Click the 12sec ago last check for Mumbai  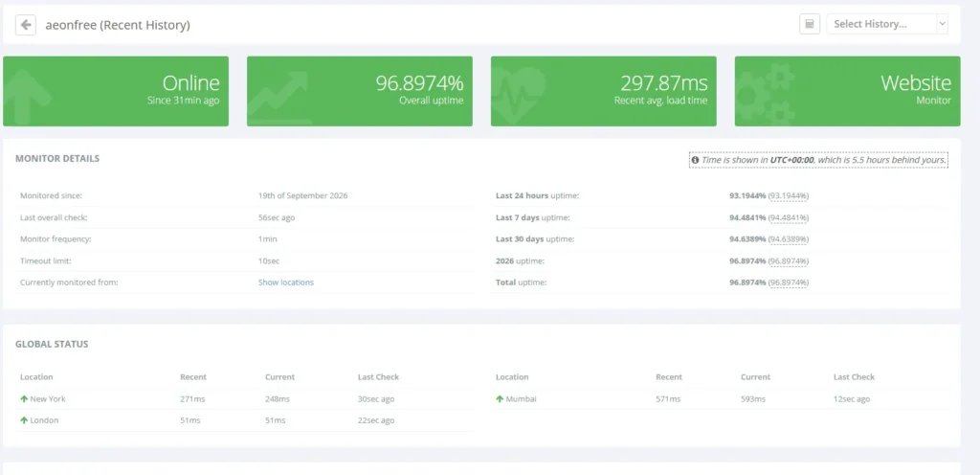pyautogui.click(x=851, y=398)
